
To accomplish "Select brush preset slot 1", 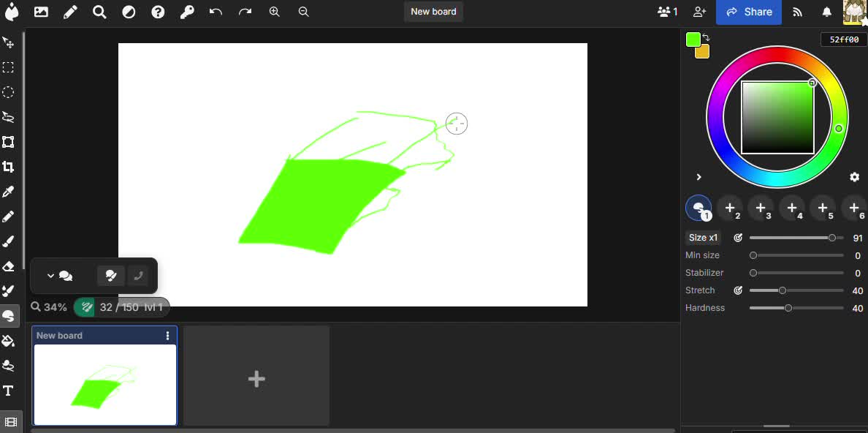I will click(698, 208).
